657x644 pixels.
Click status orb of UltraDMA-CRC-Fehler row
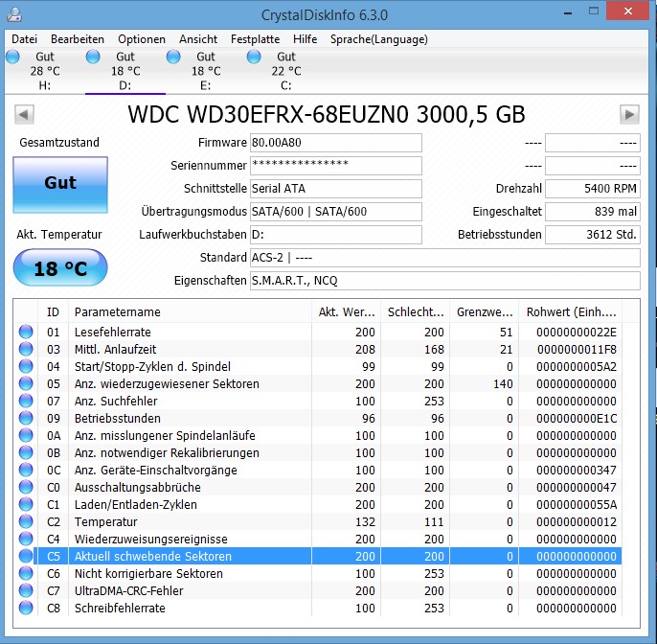tap(26, 590)
